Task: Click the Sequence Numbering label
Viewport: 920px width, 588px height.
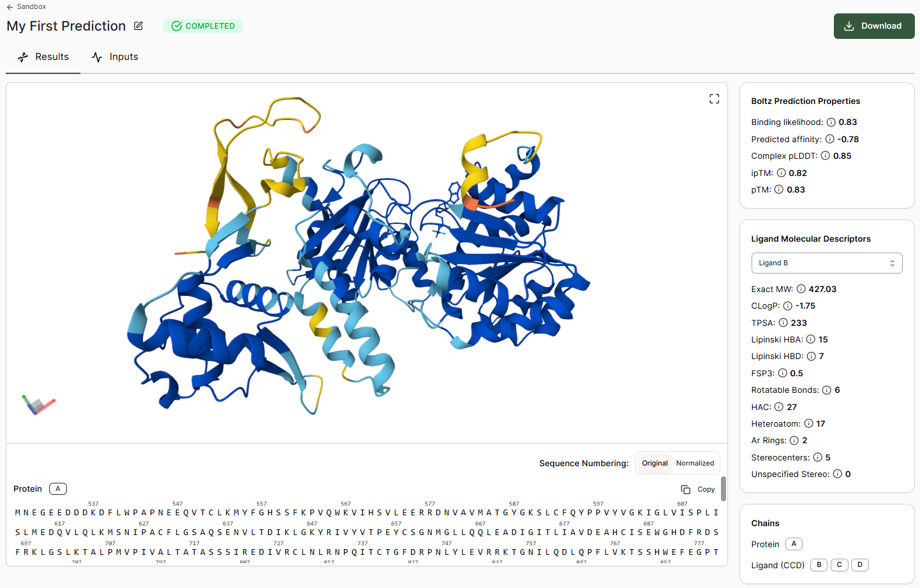Action: pyautogui.click(x=584, y=463)
